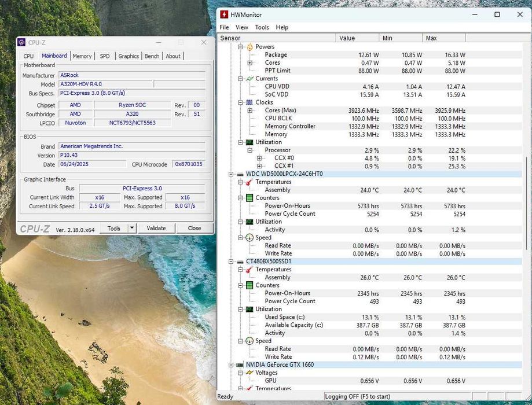532x405 pixels.
Task: Switch to the Bench tab in CPU-Z
Action: pyautogui.click(x=152, y=56)
